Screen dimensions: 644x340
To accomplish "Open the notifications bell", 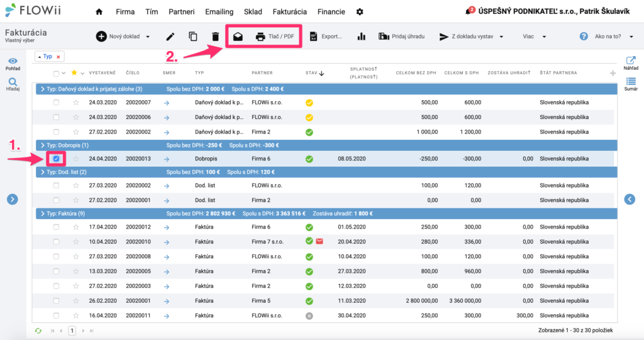I will tap(468, 11).
